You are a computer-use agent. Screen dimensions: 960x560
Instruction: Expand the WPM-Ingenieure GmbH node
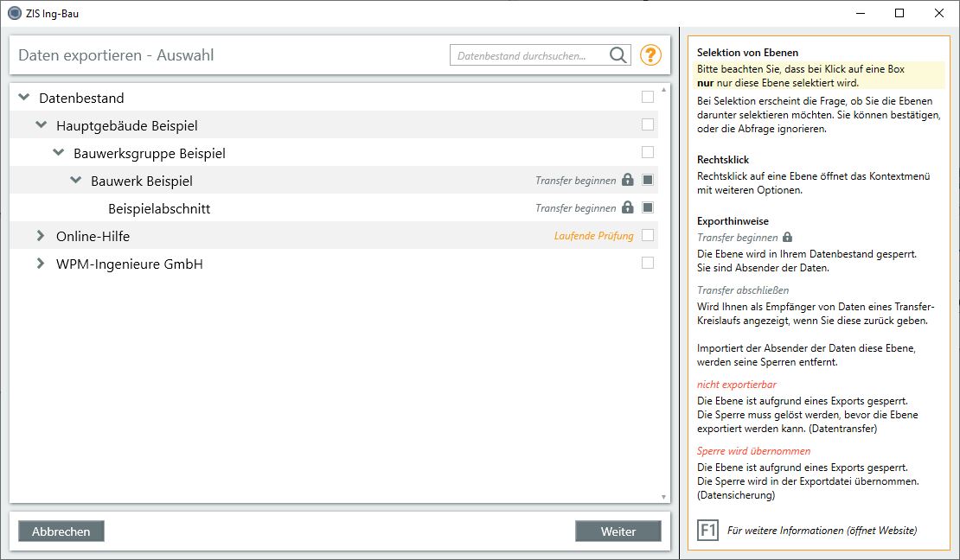pyautogui.click(x=41, y=264)
